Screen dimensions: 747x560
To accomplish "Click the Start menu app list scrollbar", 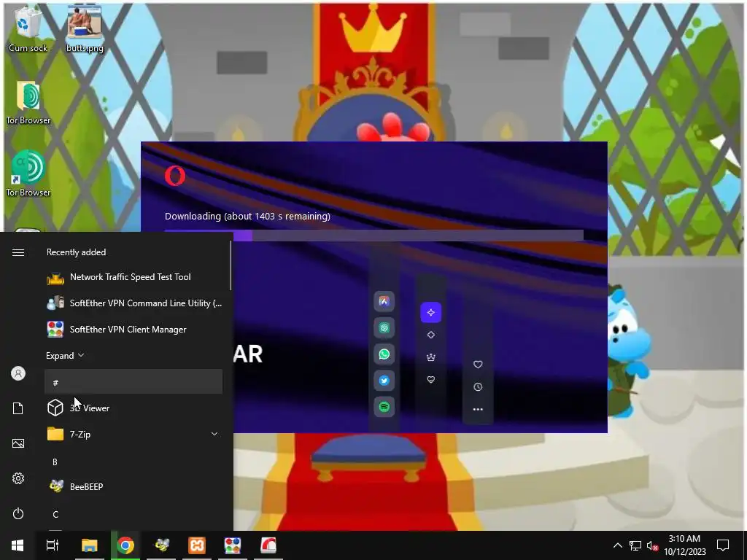I will pos(231,265).
